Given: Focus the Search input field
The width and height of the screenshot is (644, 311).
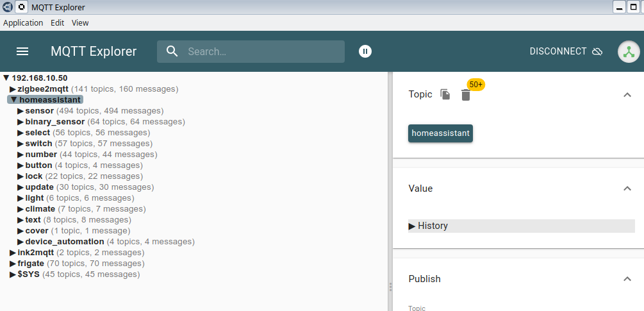Looking at the screenshot, I should coord(261,51).
